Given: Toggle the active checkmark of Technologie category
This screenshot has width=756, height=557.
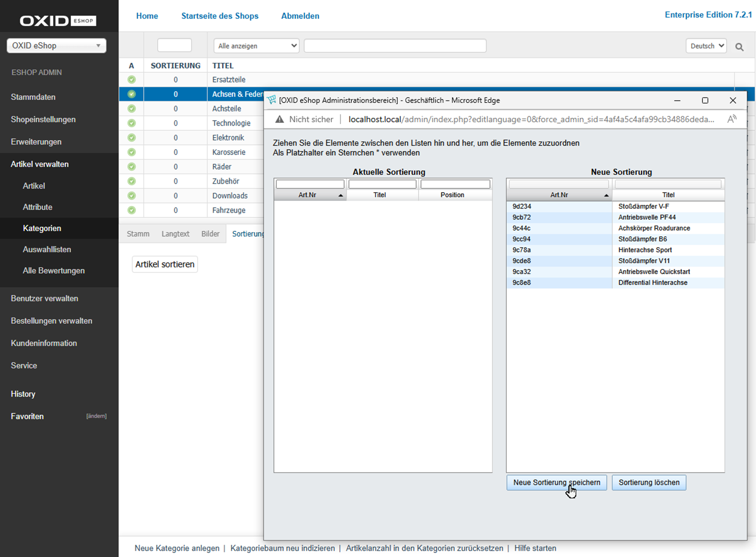Looking at the screenshot, I should [x=131, y=123].
